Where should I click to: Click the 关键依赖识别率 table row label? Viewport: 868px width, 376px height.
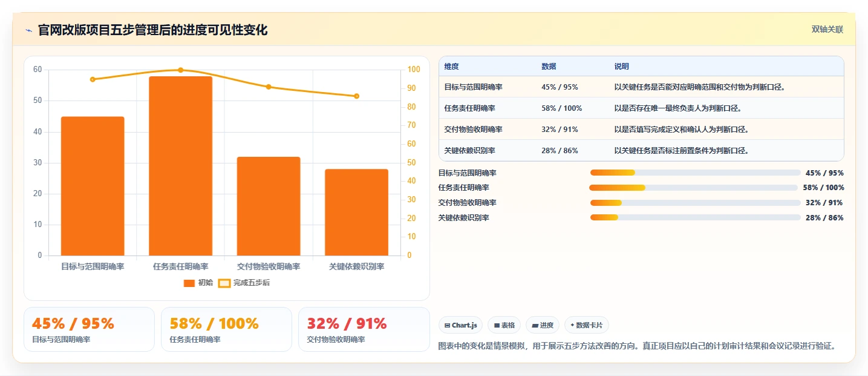(x=469, y=151)
